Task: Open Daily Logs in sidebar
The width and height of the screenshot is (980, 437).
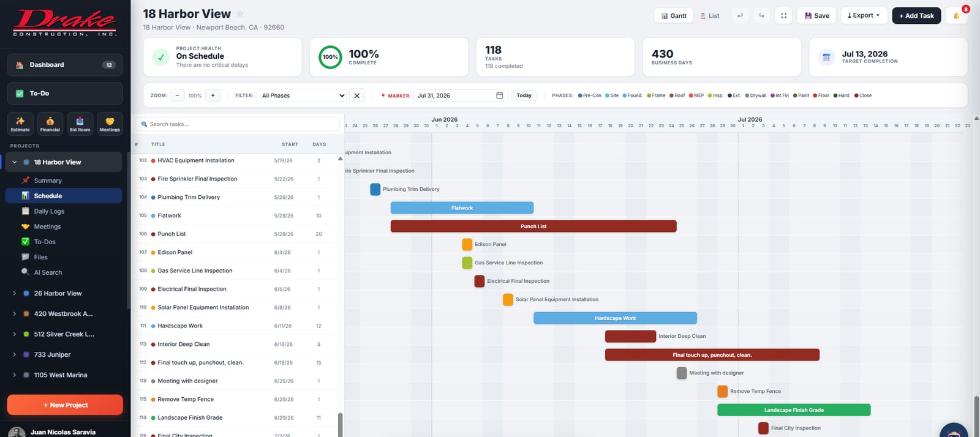Action: [49, 211]
